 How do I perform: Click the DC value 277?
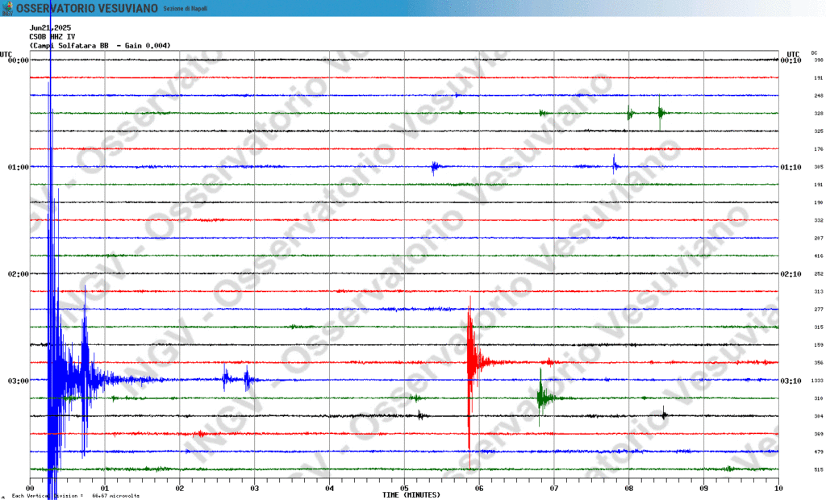[x=819, y=309]
